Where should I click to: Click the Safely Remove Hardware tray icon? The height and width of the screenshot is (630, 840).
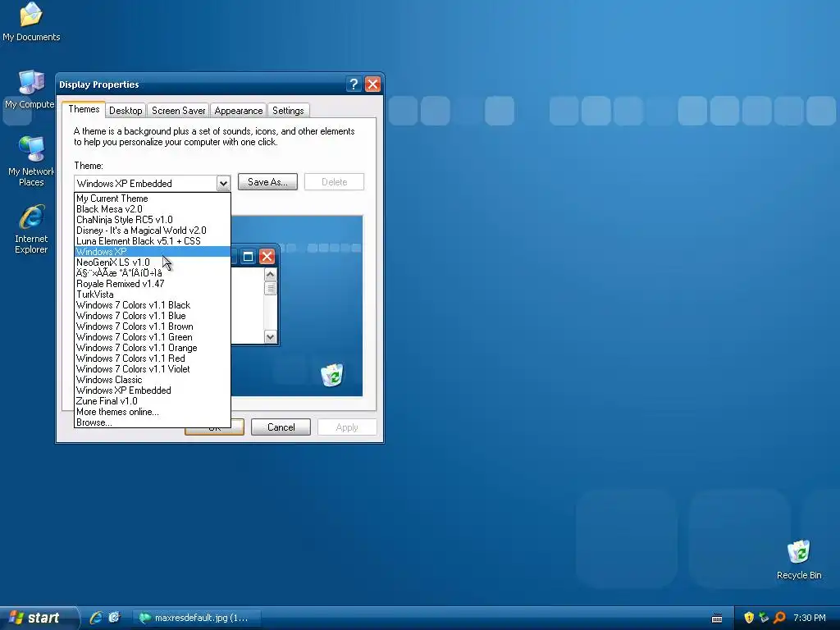(764, 618)
